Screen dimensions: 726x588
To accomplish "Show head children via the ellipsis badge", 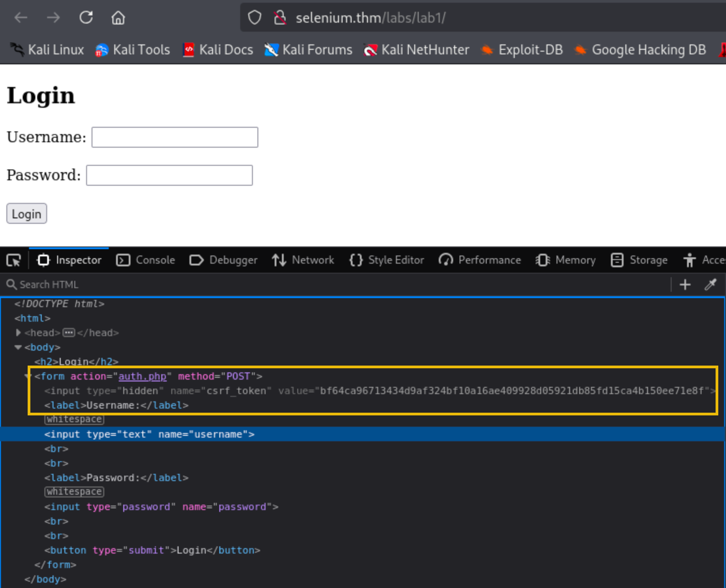I will point(69,333).
